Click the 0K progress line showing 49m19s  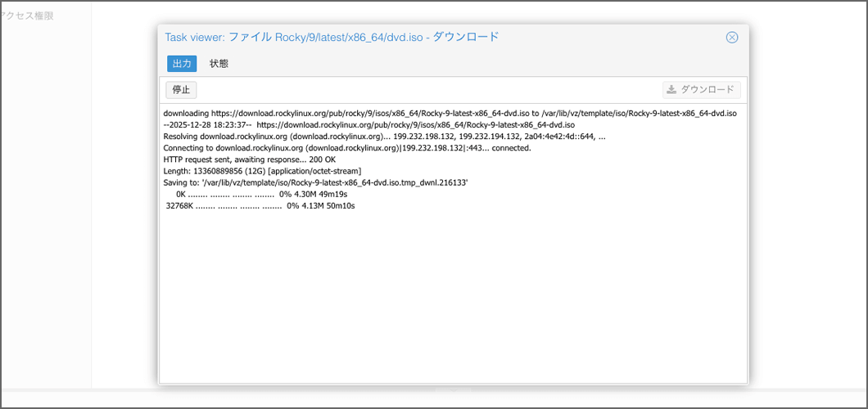coord(262,195)
